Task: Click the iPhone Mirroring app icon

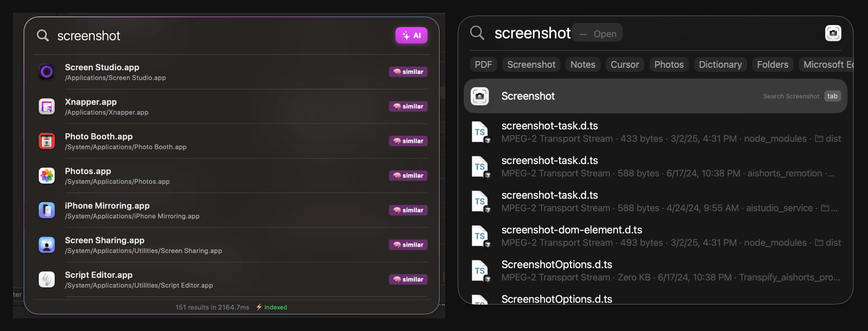Action: click(46, 210)
